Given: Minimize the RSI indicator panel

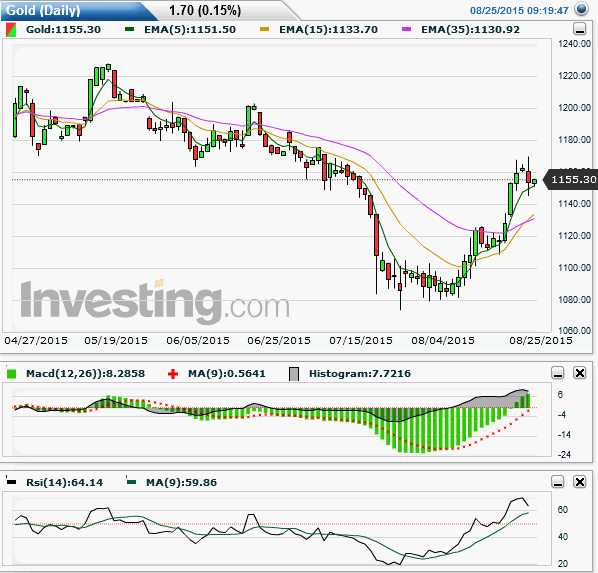Looking at the screenshot, I should [x=558, y=482].
